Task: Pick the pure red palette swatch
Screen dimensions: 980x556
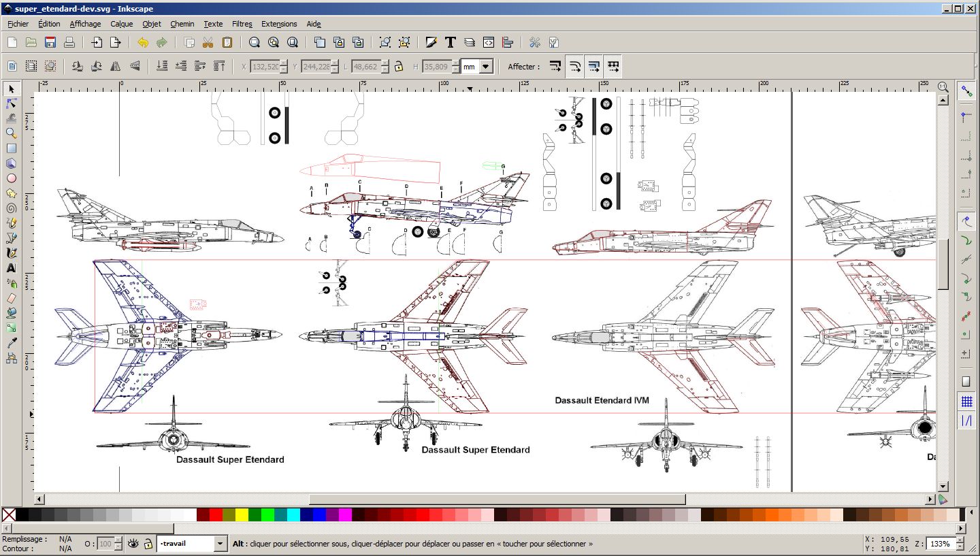Action: tap(216, 514)
